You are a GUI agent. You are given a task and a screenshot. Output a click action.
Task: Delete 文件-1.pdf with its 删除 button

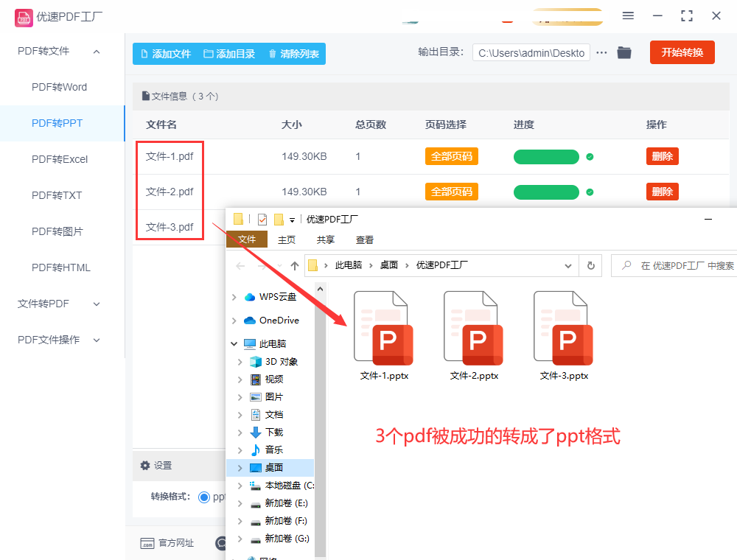(x=663, y=156)
